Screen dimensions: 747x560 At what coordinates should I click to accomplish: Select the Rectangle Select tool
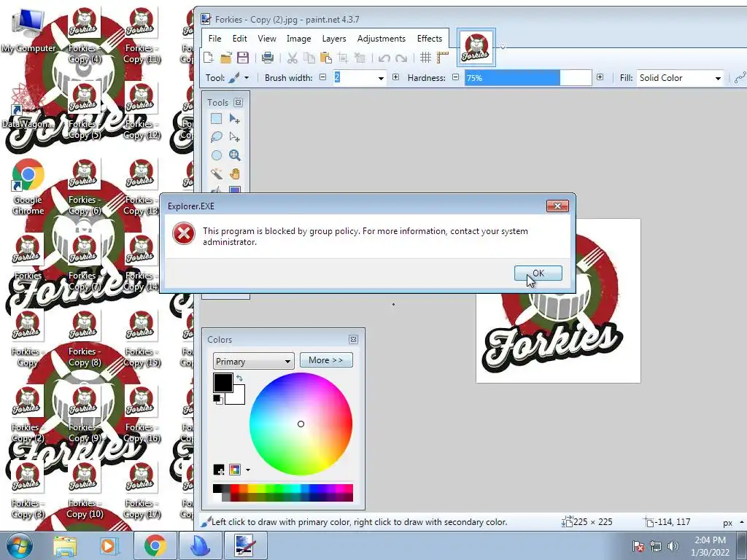(x=216, y=119)
